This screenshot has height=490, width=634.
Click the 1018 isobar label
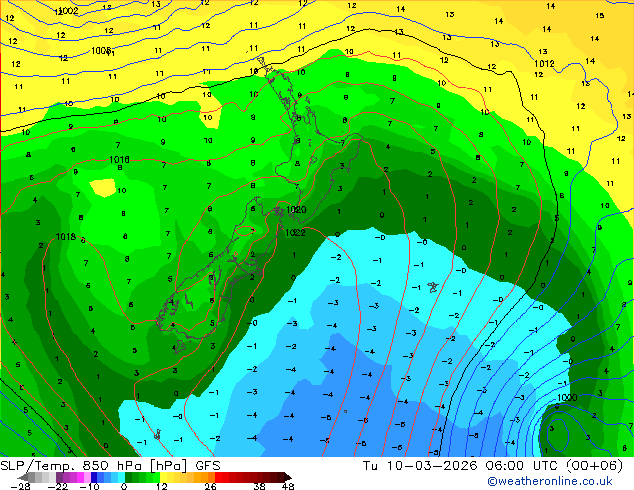tap(66, 237)
